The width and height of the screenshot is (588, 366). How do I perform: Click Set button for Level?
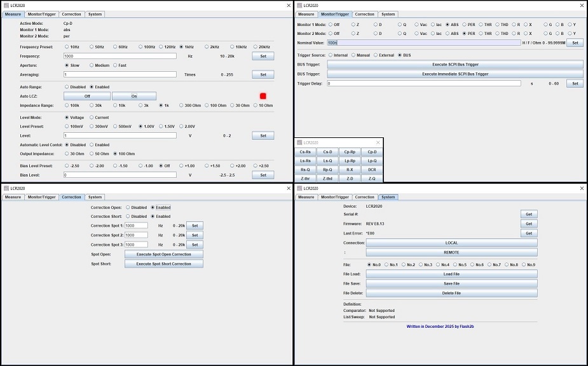(x=263, y=136)
